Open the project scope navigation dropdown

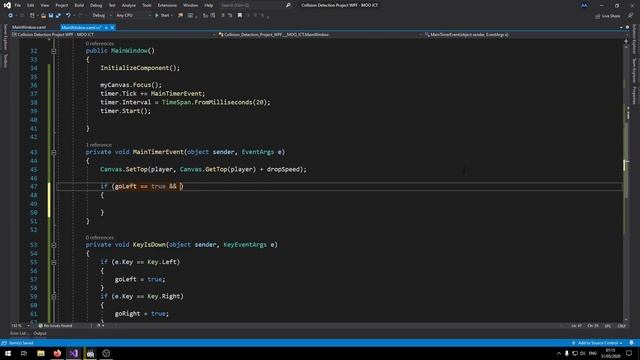point(113,35)
